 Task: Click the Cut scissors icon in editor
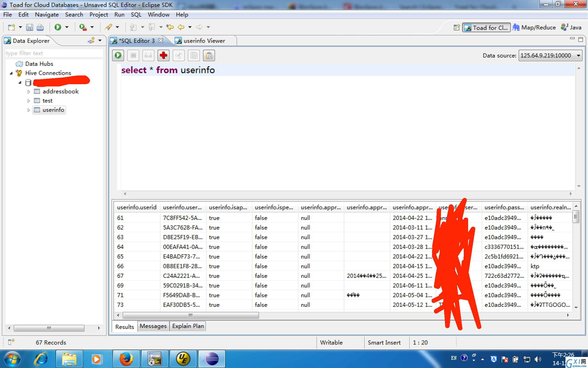pyautogui.click(x=179, y=55)
